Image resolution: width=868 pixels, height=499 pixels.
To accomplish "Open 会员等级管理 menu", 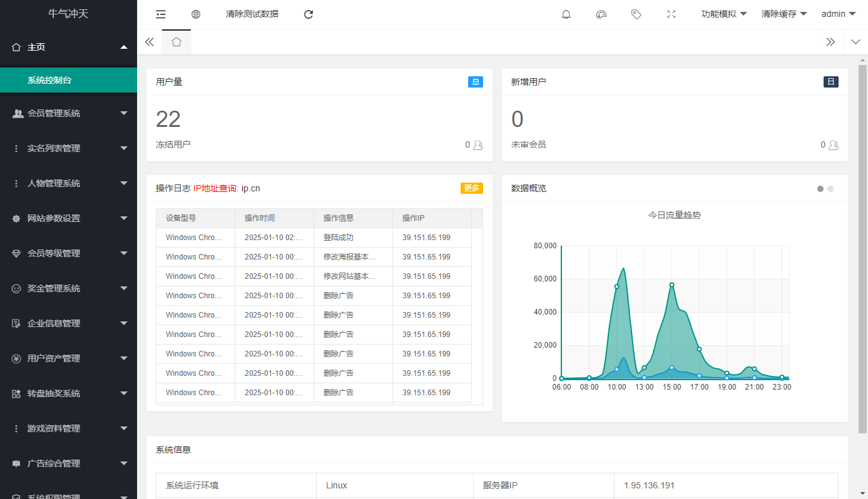I will coord(68,253).
